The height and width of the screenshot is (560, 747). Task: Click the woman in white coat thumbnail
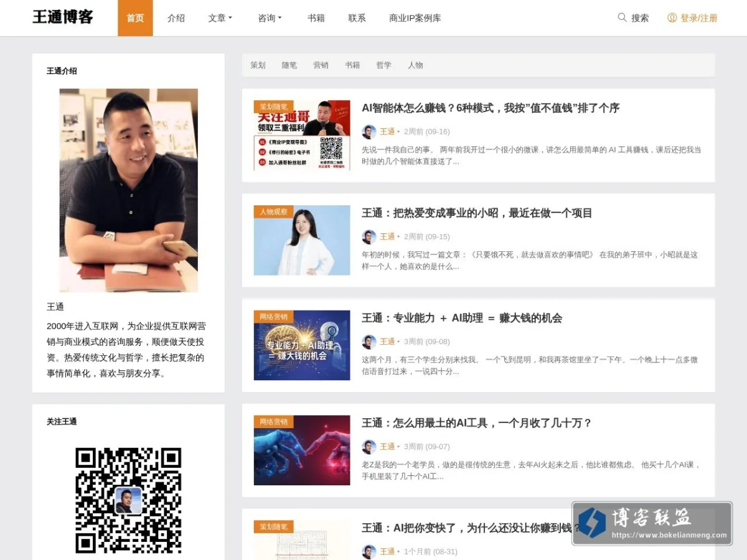pyautogui.click(x=302, y=240)
